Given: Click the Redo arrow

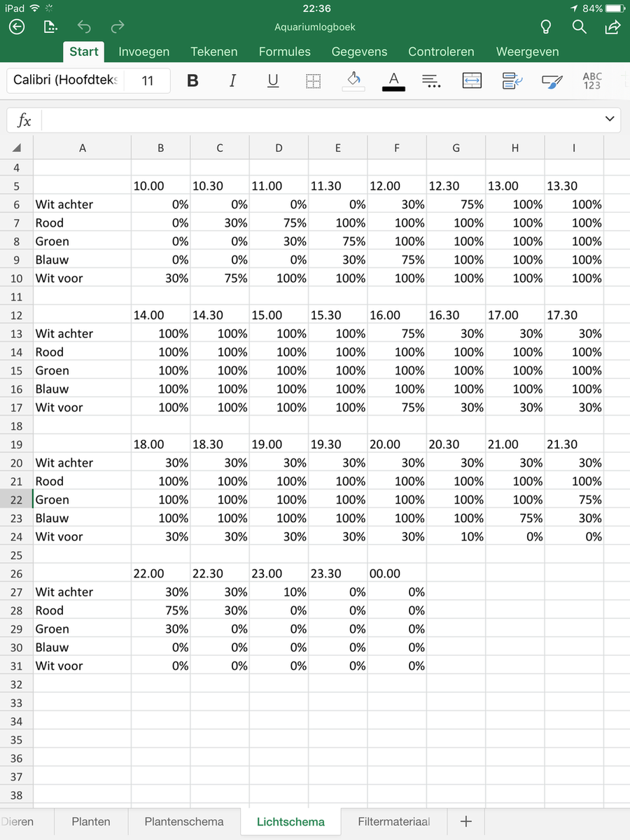Looking at the screenshot, I should (x=118, y=27).
